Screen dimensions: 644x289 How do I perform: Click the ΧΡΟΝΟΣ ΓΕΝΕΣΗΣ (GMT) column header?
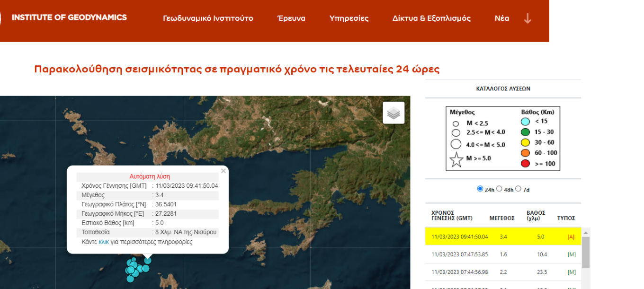[452, 215]
